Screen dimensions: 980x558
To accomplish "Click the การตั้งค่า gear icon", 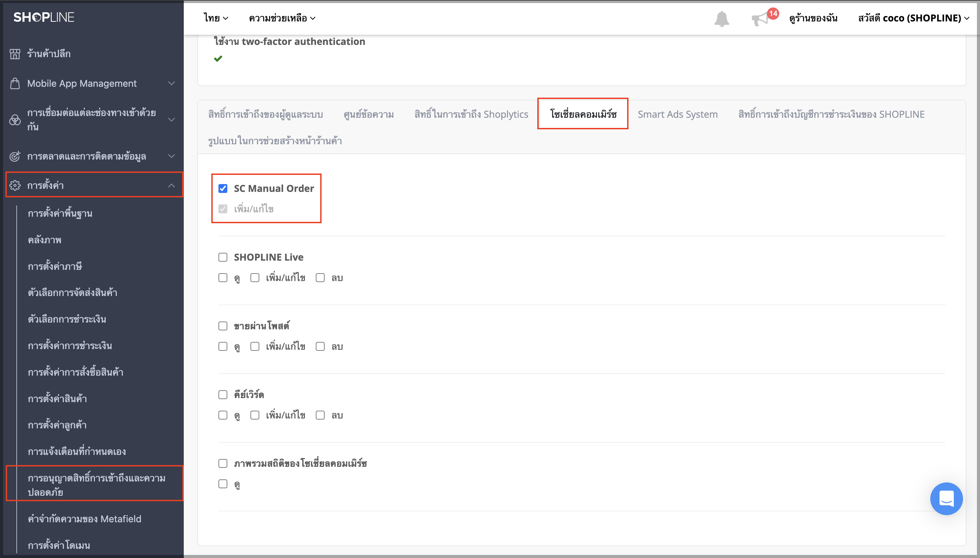I will (x=15, y=185).
